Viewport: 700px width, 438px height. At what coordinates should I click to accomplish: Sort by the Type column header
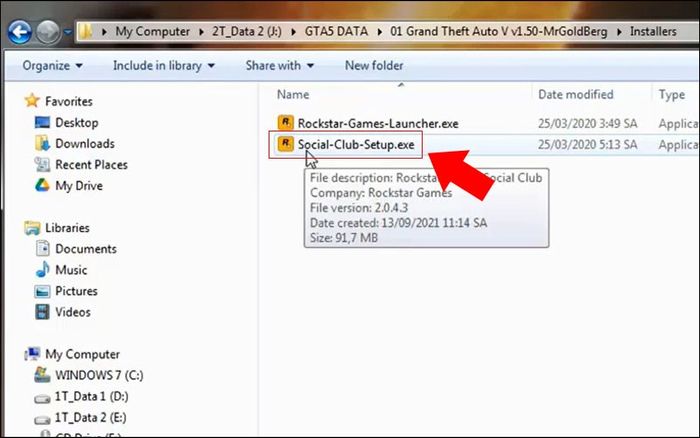[671, 95]
